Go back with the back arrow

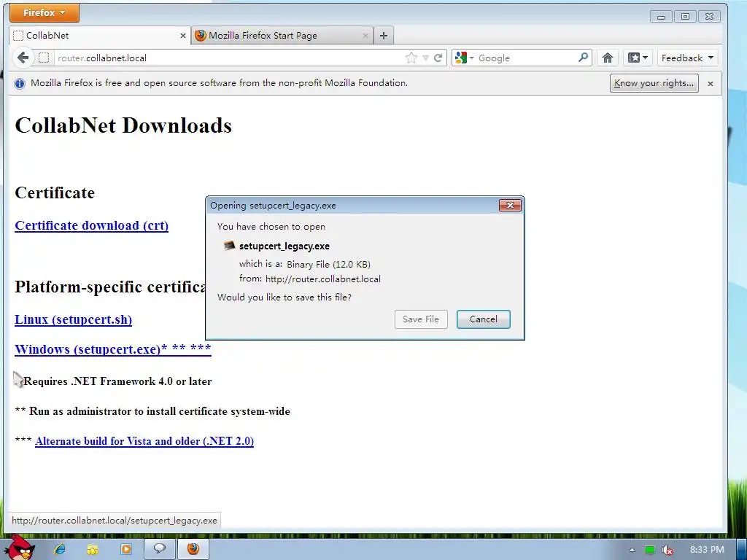tap(23, 58)
